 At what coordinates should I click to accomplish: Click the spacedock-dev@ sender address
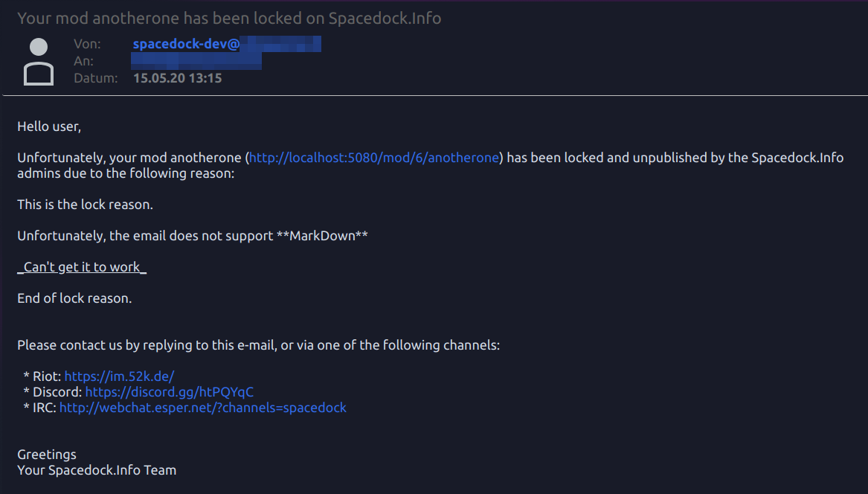pyautogui.click(x=186, y=45)
